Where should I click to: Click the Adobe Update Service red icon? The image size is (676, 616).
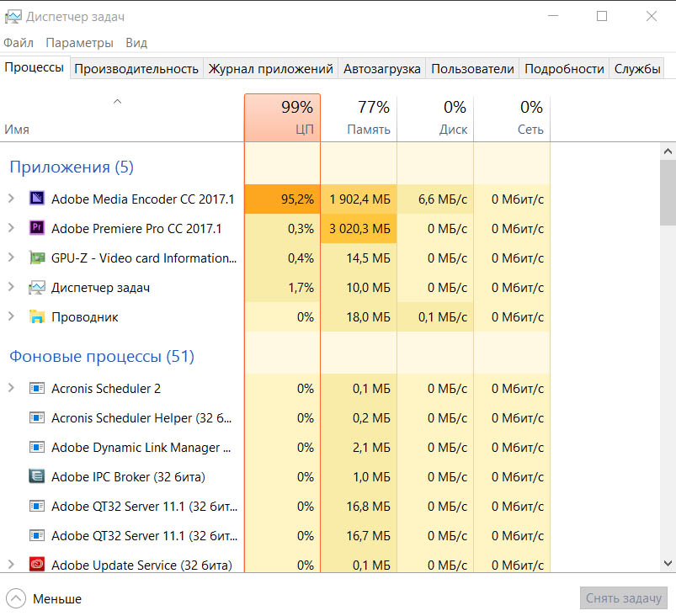[x=37, y=565]
